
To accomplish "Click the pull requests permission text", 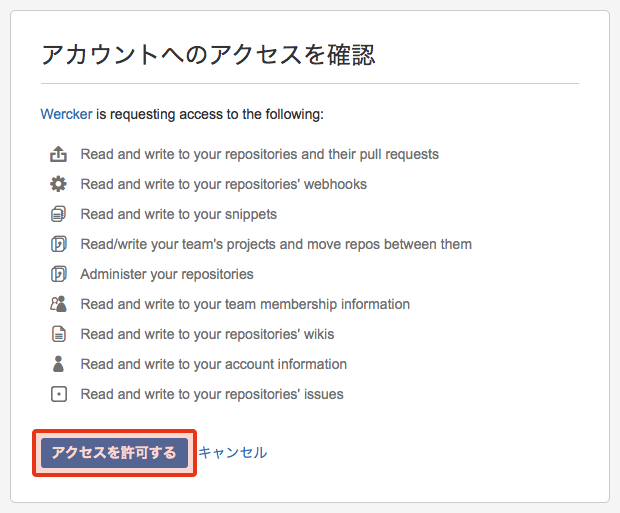I will coord(260,154).
